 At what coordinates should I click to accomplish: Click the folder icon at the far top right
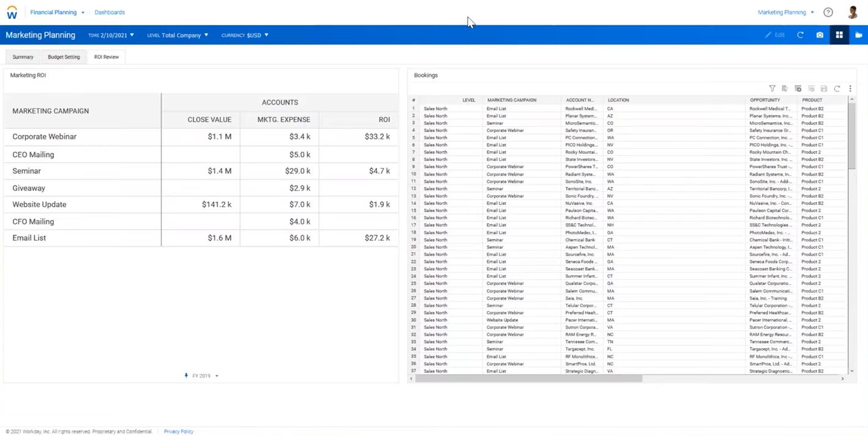[x=859, y=35]
